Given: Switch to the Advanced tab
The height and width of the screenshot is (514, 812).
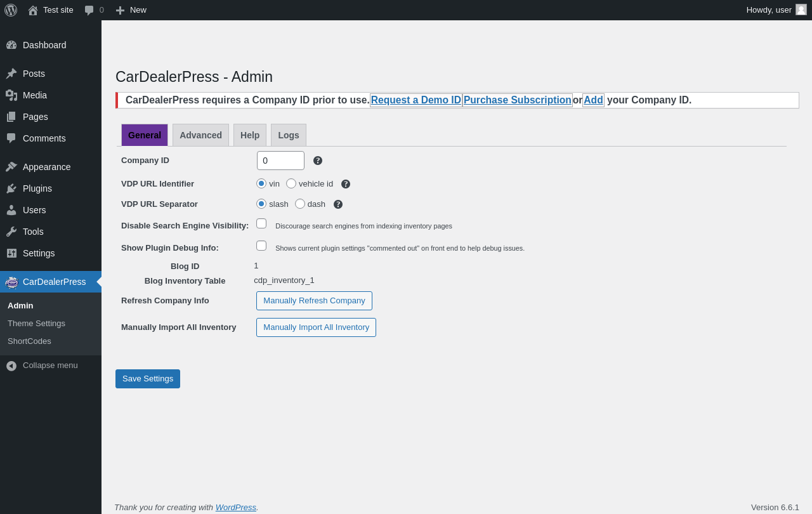Looking at the screenshot, I should point(200,135).
